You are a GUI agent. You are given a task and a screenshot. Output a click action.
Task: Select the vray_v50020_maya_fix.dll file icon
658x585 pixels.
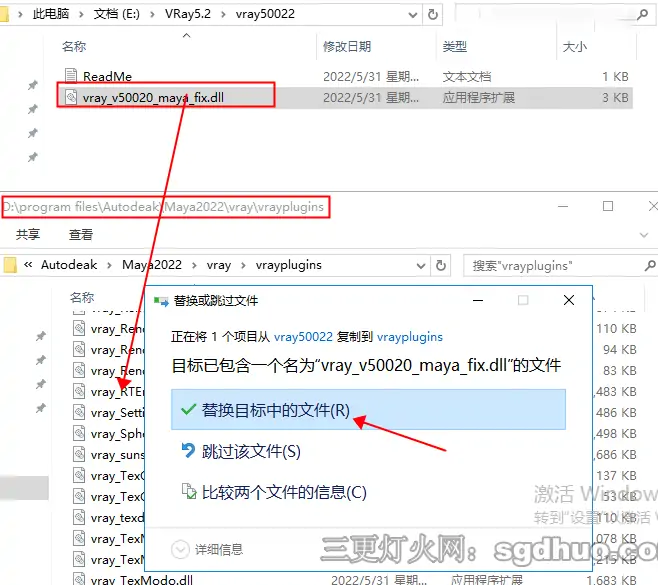[x=71, y=97]
